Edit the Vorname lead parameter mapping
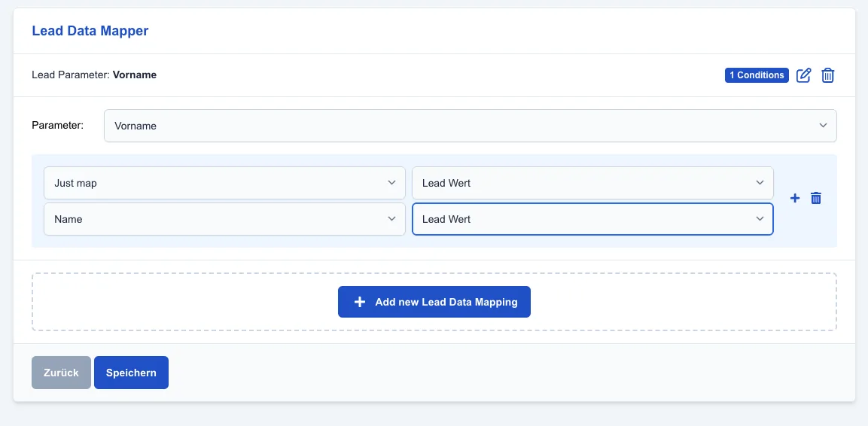 coord(804,75)
